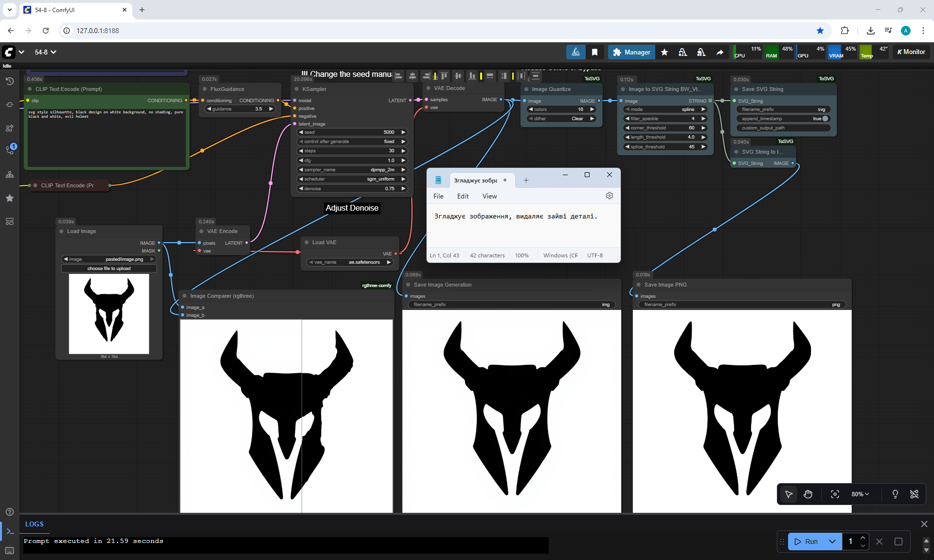Click the Manager button
Image resolution: width=934 pixels, height=560 pixels.
coord(631,52)
